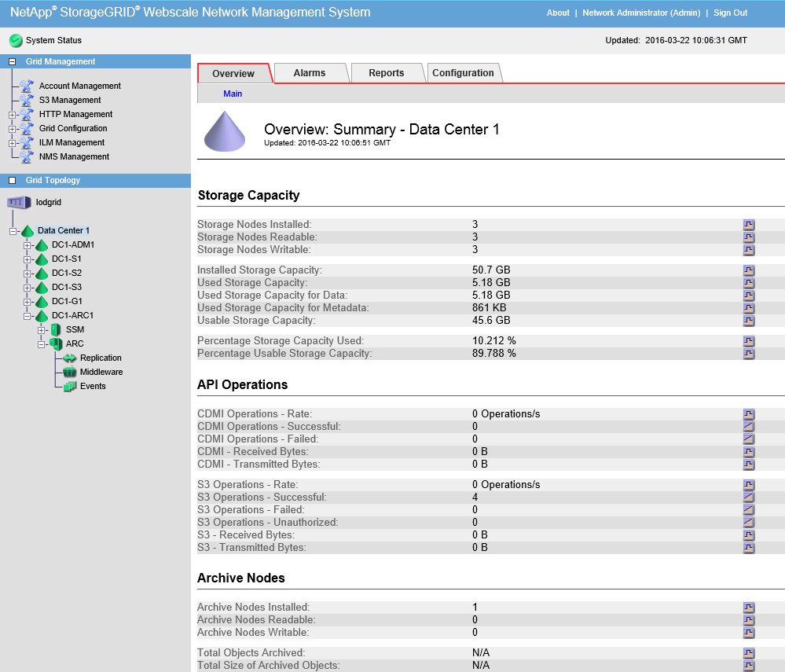The image size is (785, 672).
Task: Open chart for Percentage Storage Capacity Used
Action: coord(748,341)
